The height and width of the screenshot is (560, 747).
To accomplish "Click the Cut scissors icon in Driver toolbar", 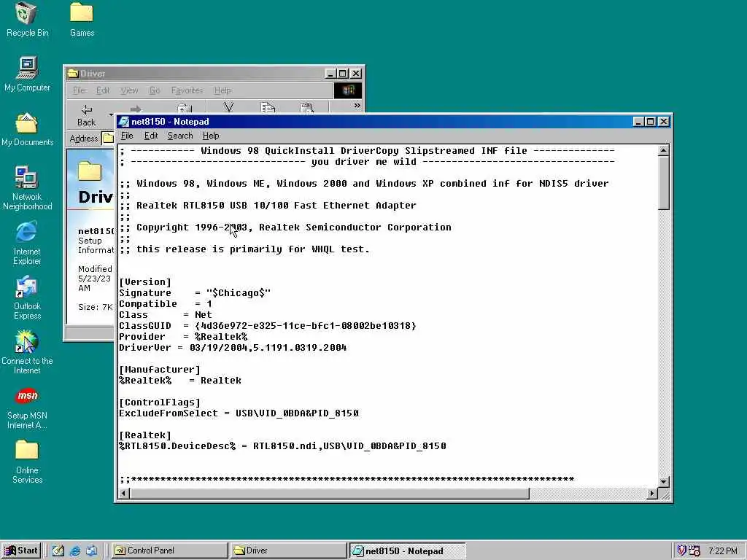I will pos(228,108).
